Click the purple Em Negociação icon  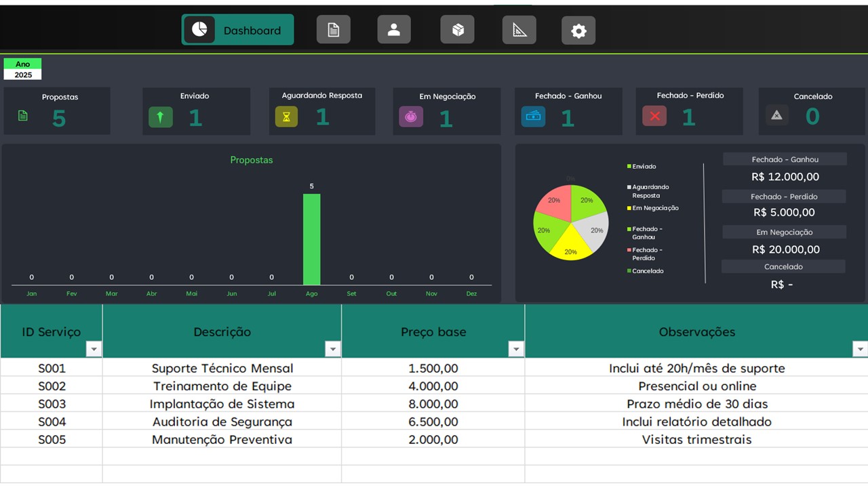pos(411,117)
